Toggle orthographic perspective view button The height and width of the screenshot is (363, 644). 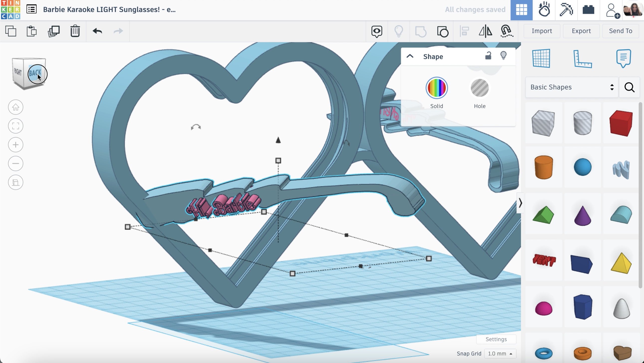(x=16, y=182)
